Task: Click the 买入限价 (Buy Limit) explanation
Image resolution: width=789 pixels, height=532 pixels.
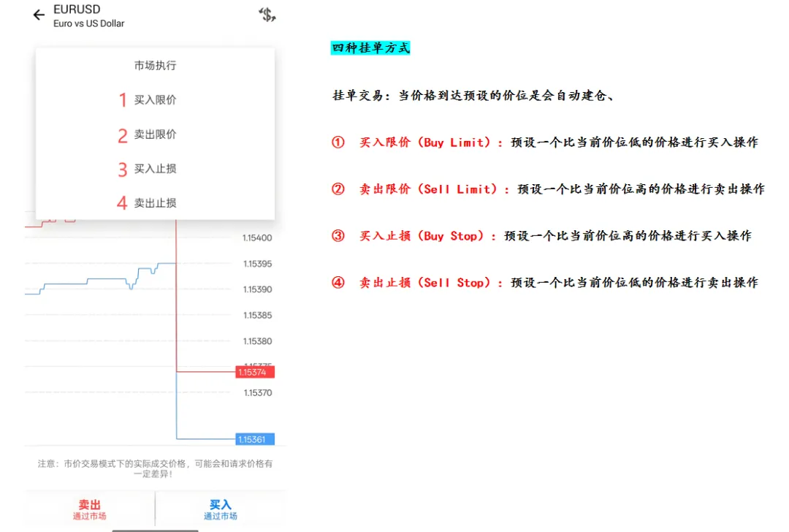Action: coord(544,142)
